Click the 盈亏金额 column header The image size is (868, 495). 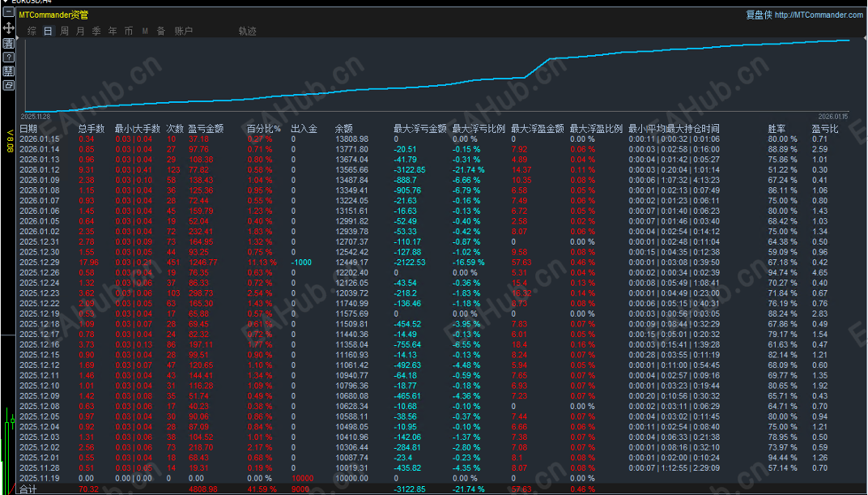[x=206, y=129]
